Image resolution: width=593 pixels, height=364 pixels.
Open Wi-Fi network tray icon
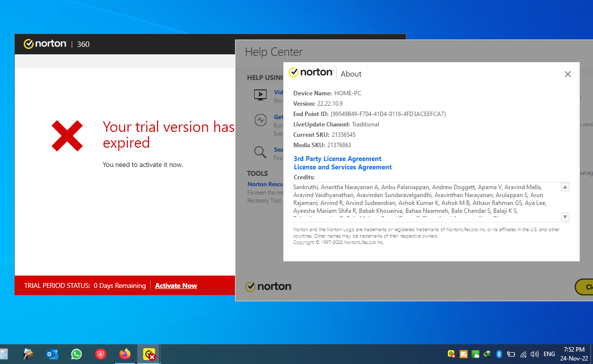[523, 354]
